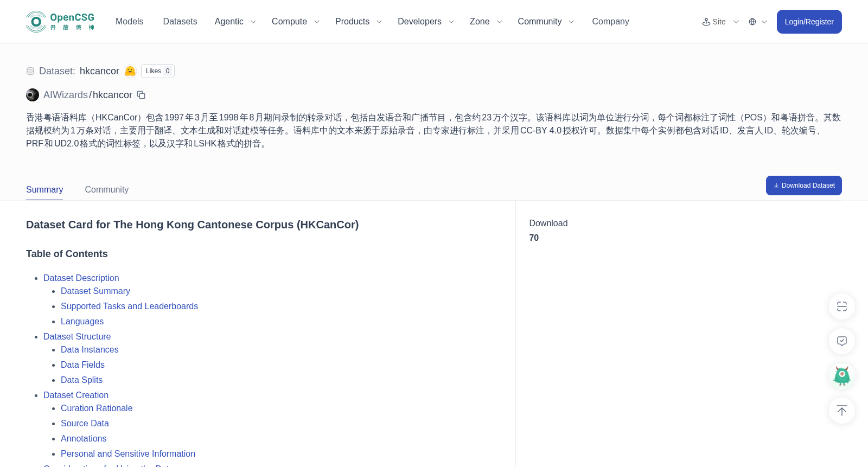Open the green mascot assistant

click(x=842, y=376)
